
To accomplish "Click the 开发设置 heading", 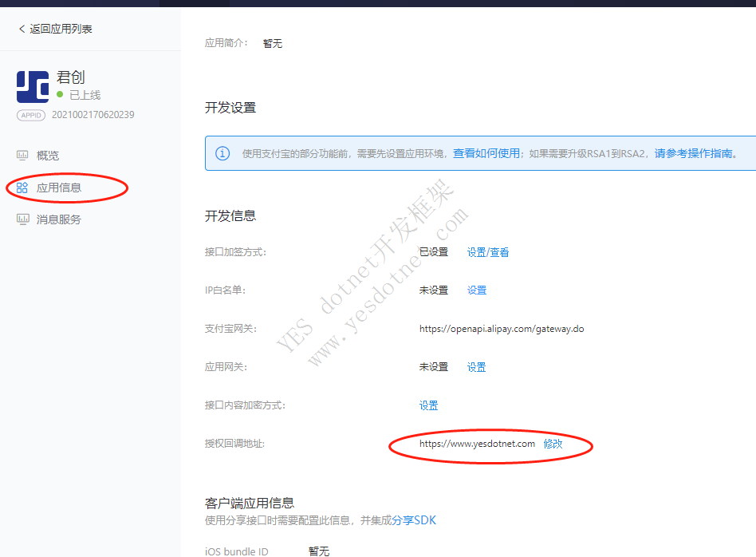I will 230,108.
